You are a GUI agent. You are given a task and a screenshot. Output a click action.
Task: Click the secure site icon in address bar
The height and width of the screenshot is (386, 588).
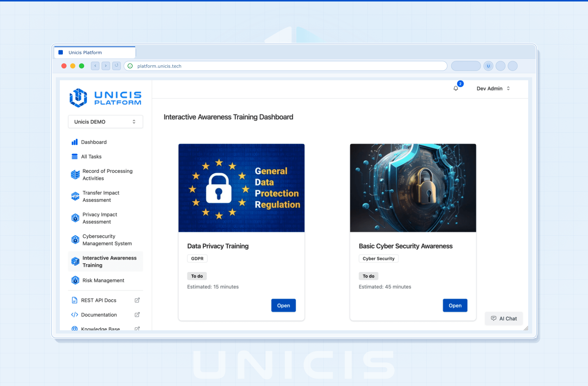(x=130, y=66)
